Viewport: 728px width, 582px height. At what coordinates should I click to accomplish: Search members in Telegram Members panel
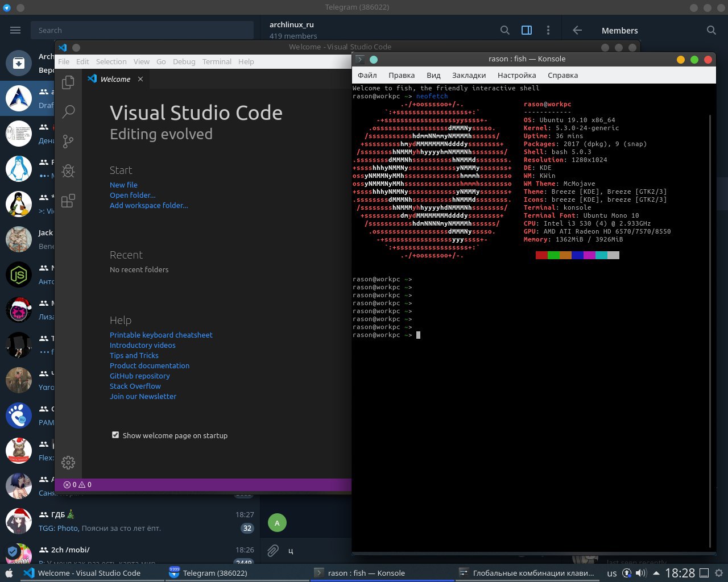[x=711, y=30]
